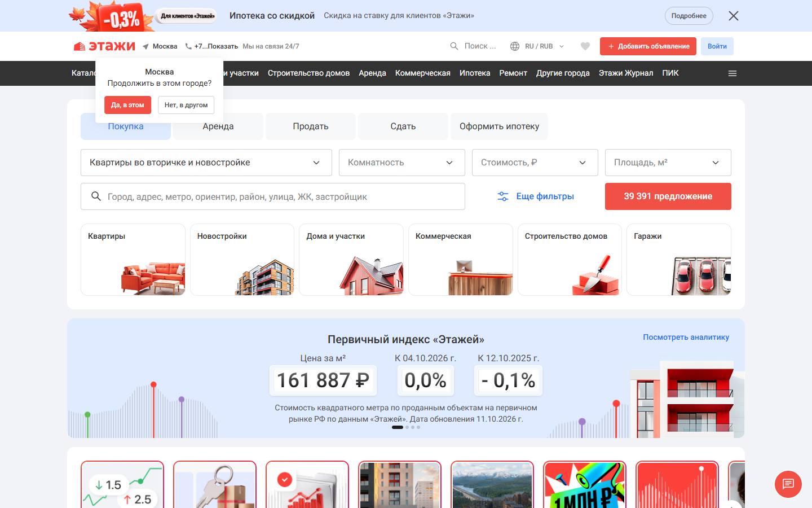This screenshot has height=508, width=812.
Task: Open the hamburger menu in nav bar
Action: tap(732, 73)
